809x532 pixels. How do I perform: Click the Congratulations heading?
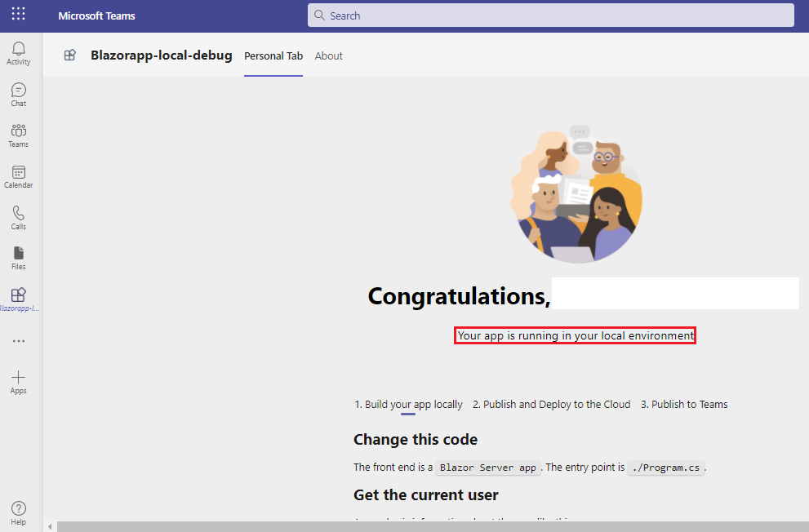459,296
